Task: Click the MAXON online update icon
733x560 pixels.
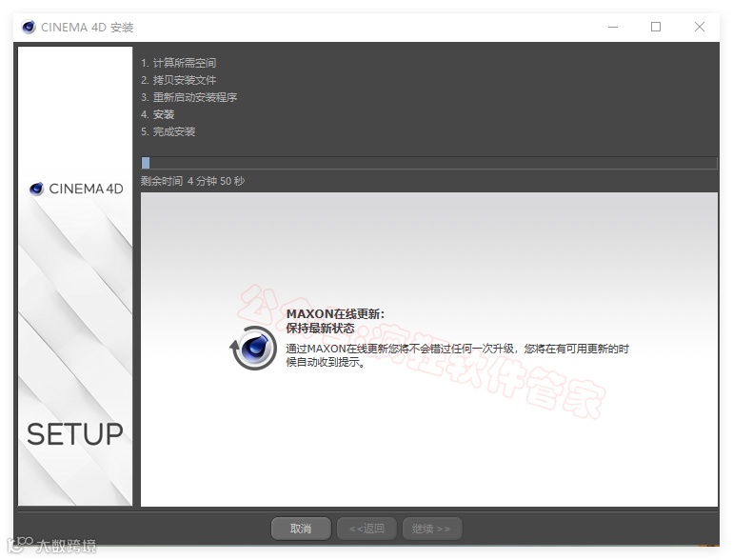Action: tap(253, 349)
